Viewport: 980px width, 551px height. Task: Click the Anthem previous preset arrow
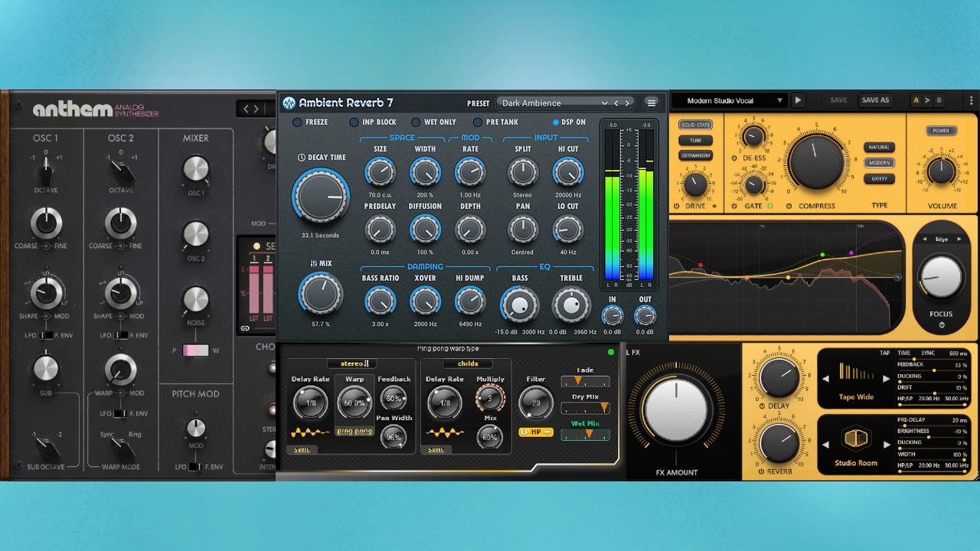coord(246,109)
